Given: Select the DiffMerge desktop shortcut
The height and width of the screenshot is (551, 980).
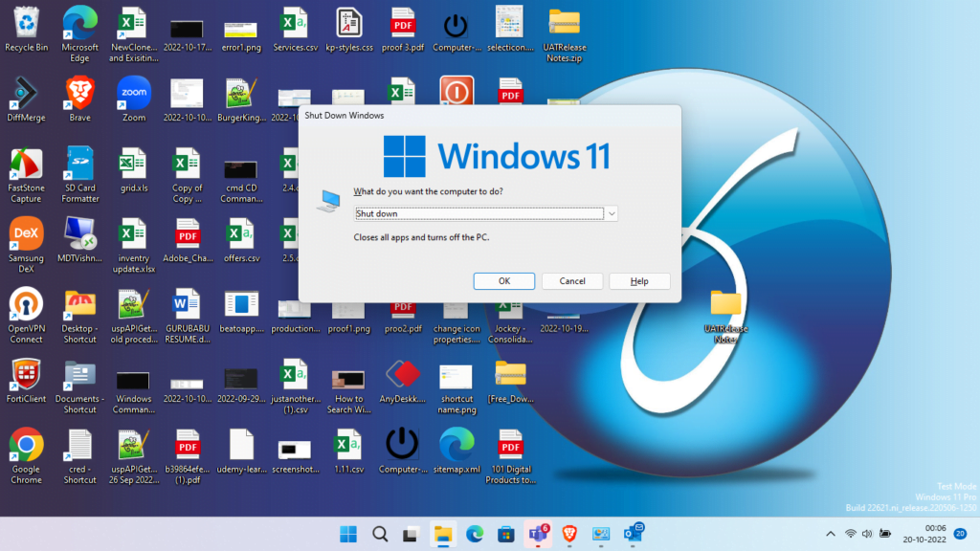Looking at the screenshot, I should coord(26,99).
